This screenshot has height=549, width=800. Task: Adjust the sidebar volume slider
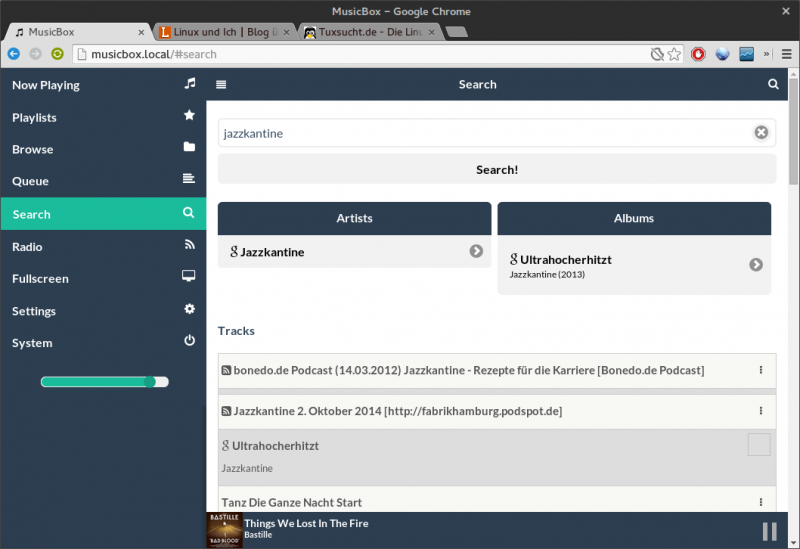[150, 381]
